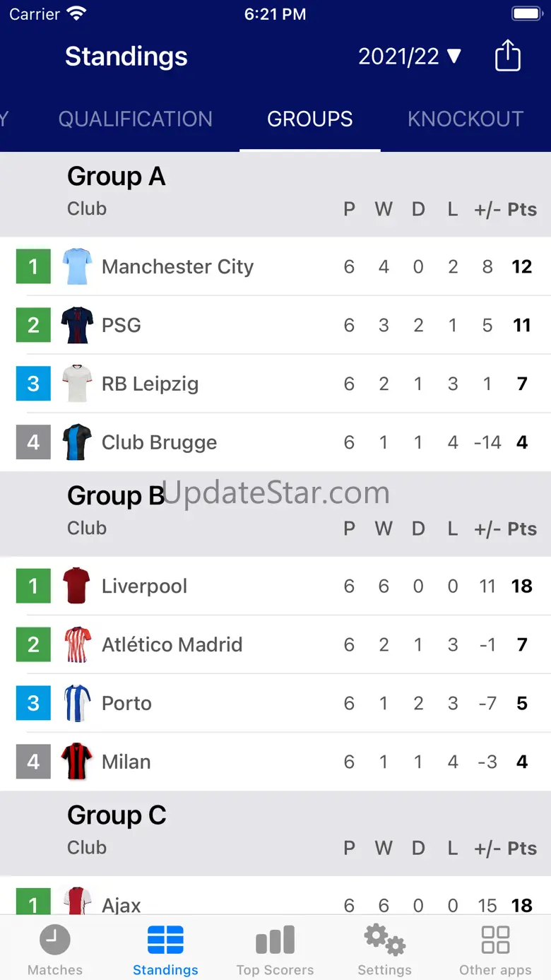
Task: Tap the Club Brugge jersey icon
Action: pos(76,442)
